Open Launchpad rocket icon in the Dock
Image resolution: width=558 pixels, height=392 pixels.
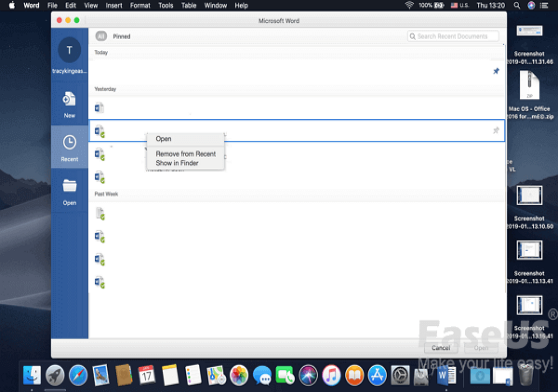coord(55,375)
